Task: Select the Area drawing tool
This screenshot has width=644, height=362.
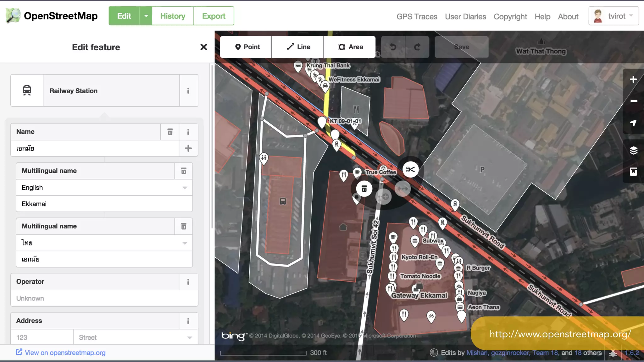Action: [350, 47]
